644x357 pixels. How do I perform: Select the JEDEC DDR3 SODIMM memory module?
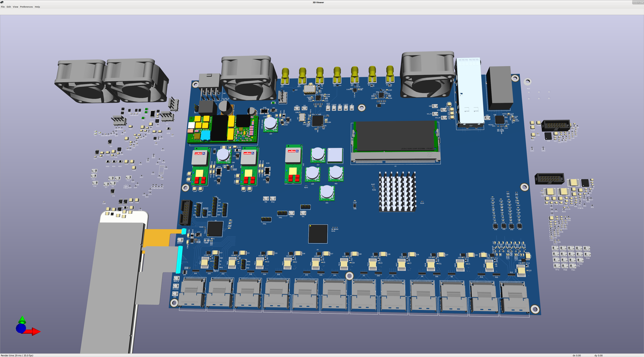tap(395, 137)
